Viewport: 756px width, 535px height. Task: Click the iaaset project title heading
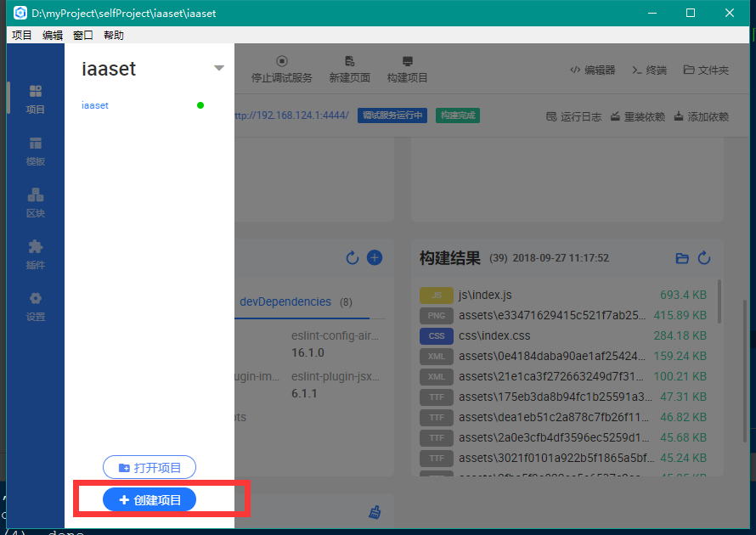point(109,69)
